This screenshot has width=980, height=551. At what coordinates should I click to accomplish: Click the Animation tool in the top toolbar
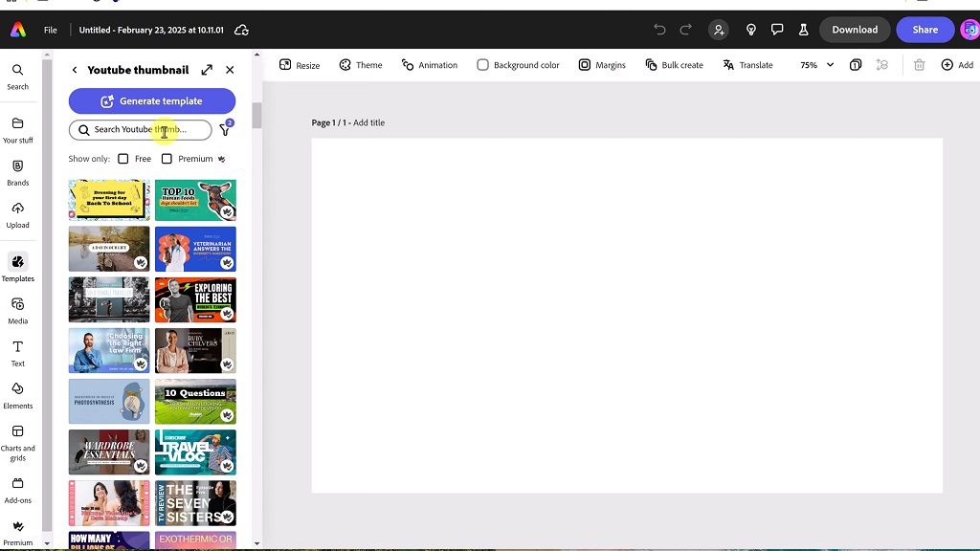(x=430, y=65)
